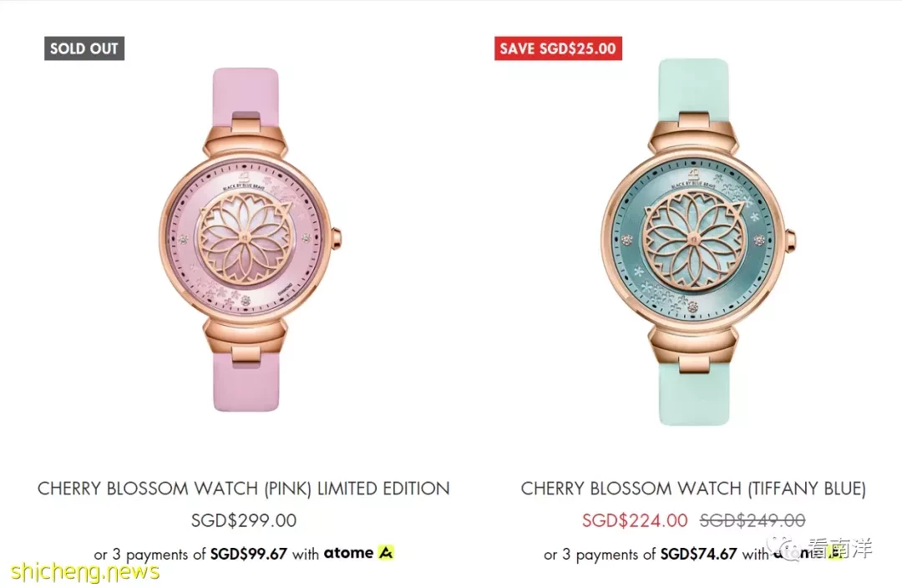Click the pink watch's rose gold crown
This screenshot has height=588, width=902.
pos(337,238)
